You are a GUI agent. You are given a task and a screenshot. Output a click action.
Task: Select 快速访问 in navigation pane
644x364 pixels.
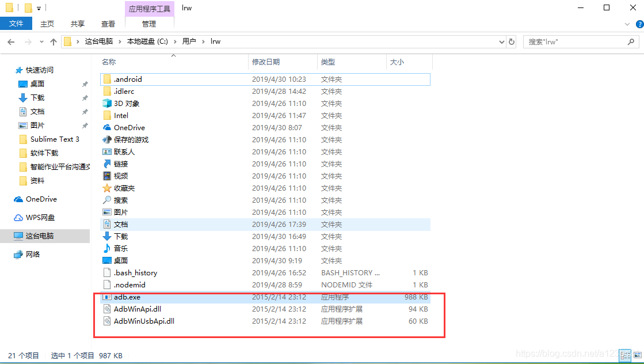(x=40, y=70)
